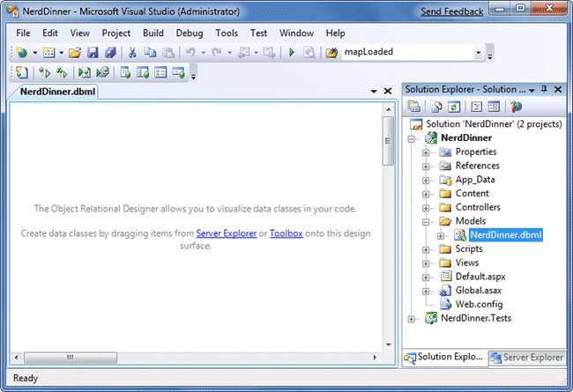Click the Navigate Backward icon
Viewport: 573px width, 392px height.
click(243, 53)
